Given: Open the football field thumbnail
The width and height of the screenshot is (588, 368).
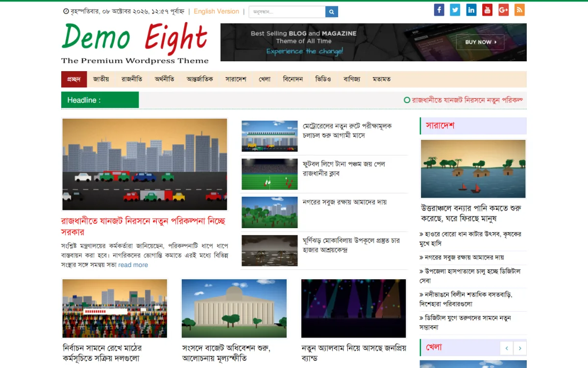Looking at the screenshot, I should click(269, 174).
